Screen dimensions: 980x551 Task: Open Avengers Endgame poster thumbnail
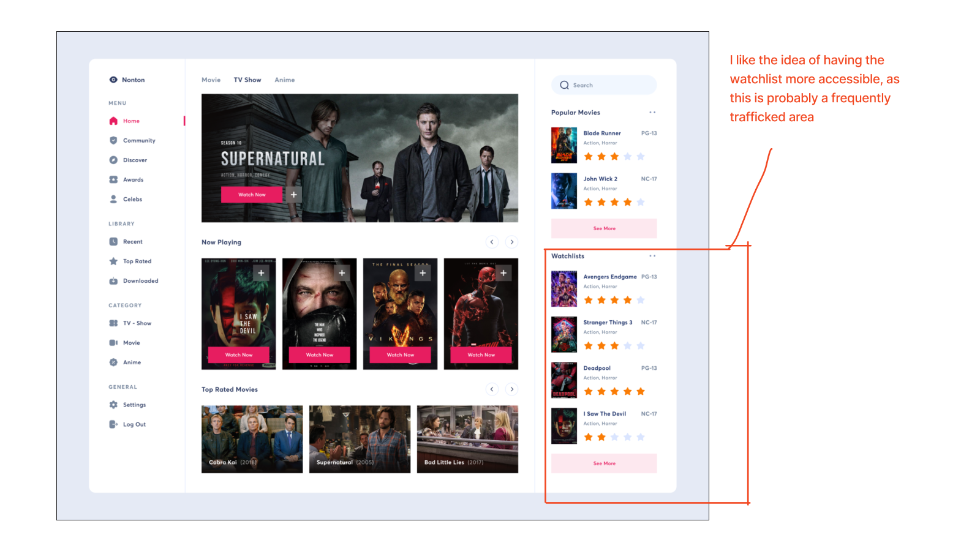(564, 289)
